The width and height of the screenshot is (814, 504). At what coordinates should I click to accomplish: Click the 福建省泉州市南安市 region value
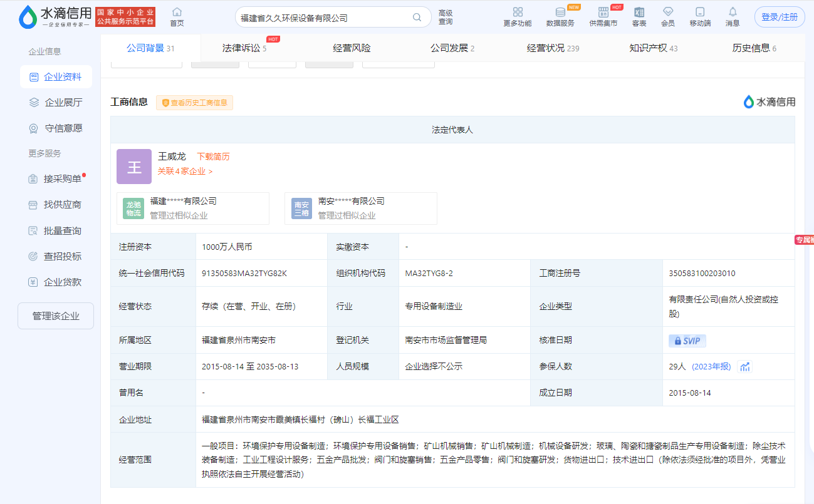pos(239,341)
